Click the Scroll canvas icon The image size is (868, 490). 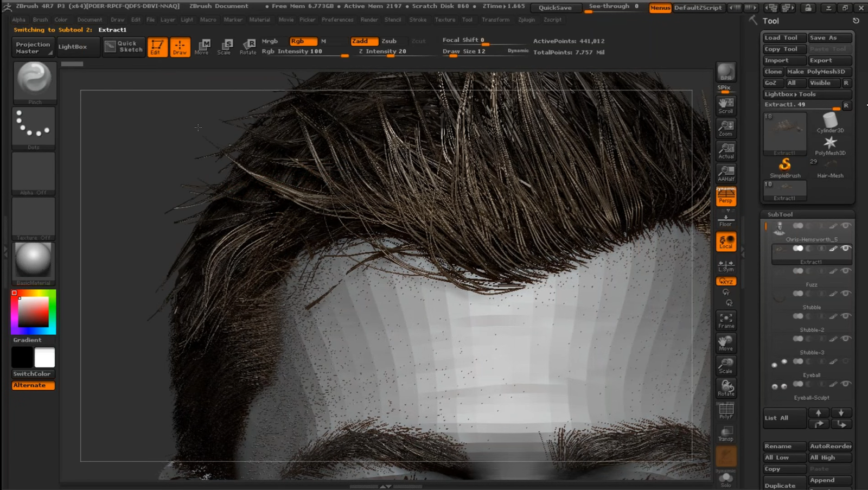pos(726,105)
